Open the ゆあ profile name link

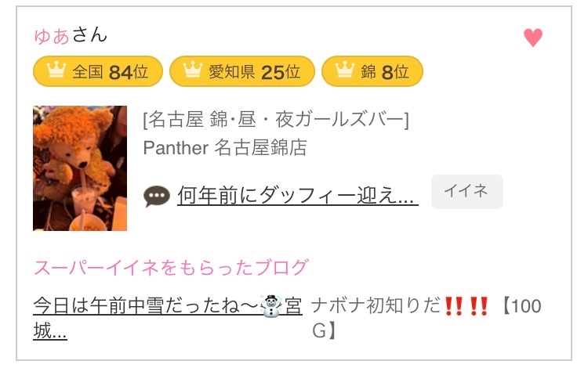(x=52, y=36)
